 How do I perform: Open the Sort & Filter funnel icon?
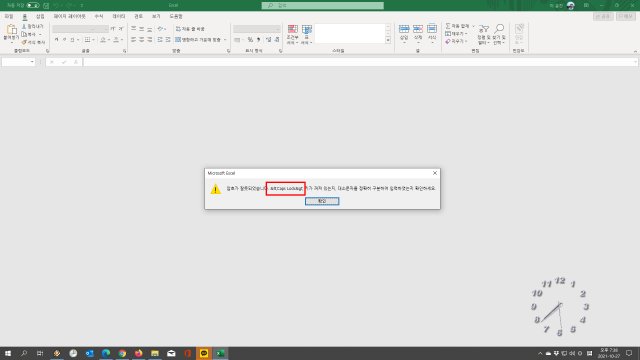click(x=484, y=29)
